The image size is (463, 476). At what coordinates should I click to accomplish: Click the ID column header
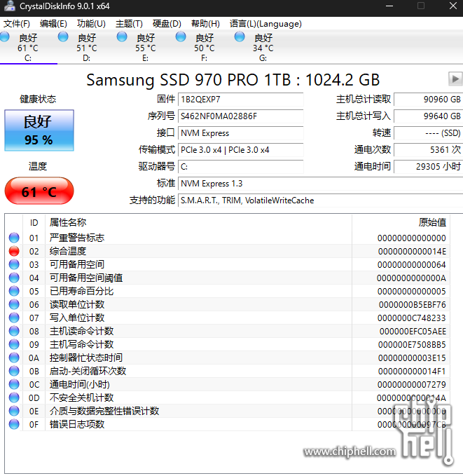pos(34,223)
